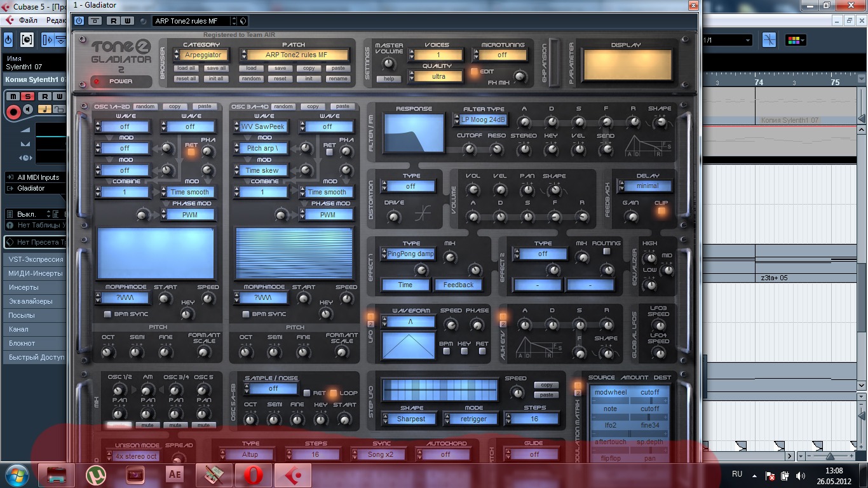This screenshot has height=488, width=868.
Task: Click the Cubase constrain delay compensation icon
Action: 27,40
